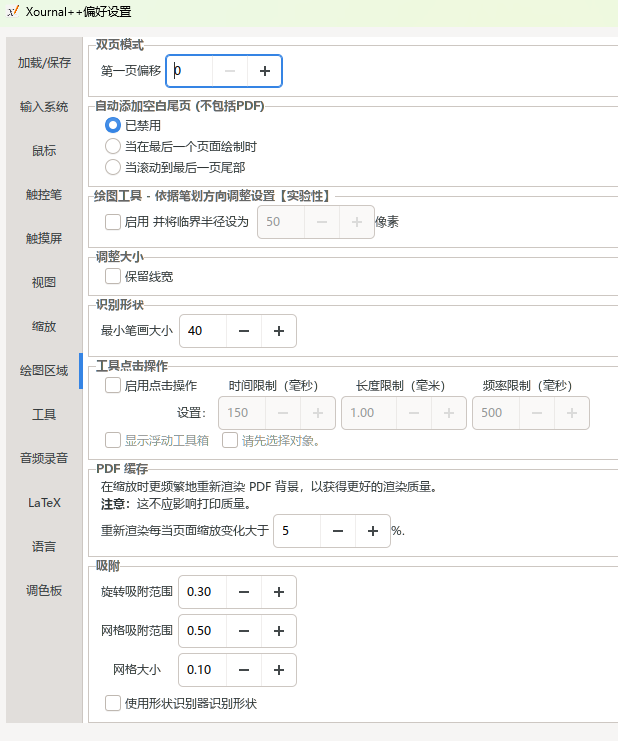This screenshot has height=741, width=618.
Task: Open the 鼠标 settings tab
Action: pyautogui.click(x=44, y=150)
